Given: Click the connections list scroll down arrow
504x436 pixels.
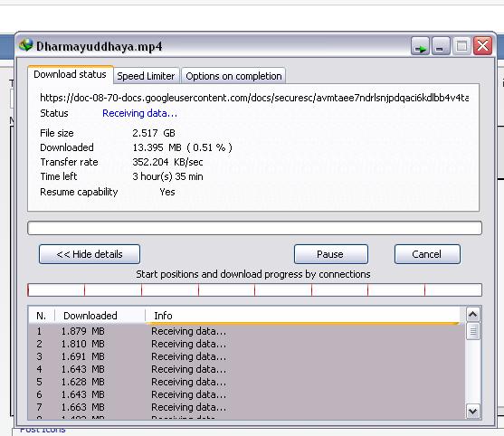Looking at the screenshot, I should coord(473,412).
